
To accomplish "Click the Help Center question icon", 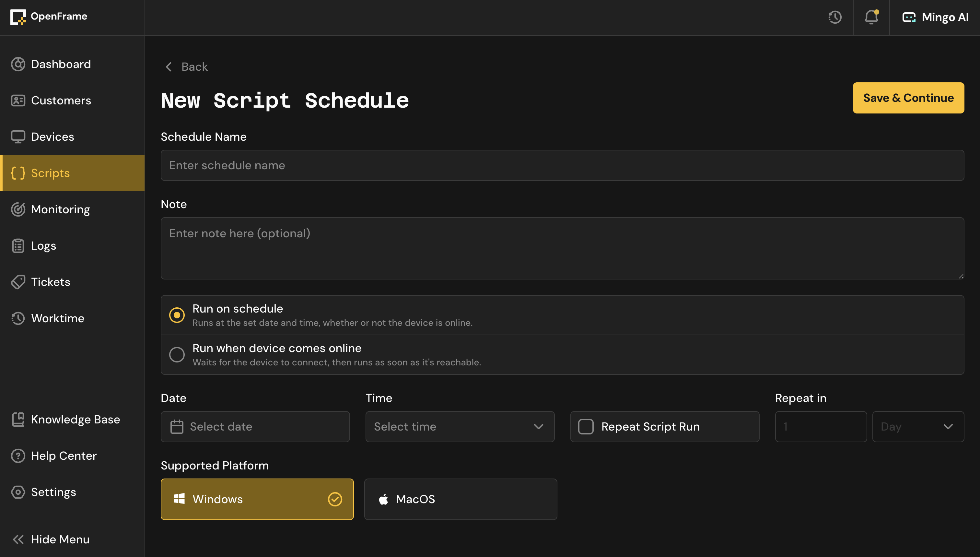I will (x=18, y=456).
